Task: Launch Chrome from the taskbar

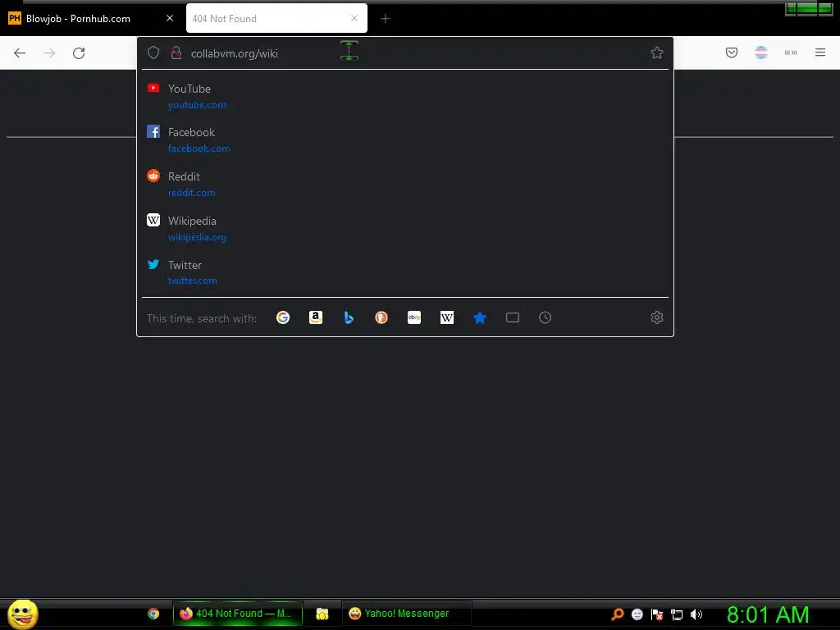Action: click(153, 614)
